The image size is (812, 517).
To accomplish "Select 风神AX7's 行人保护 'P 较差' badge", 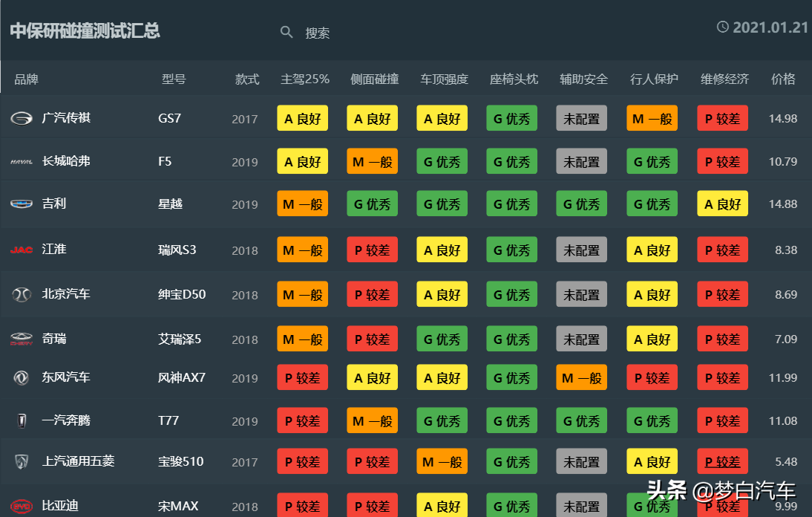I will pyautogui.click(x=652, y=378).
